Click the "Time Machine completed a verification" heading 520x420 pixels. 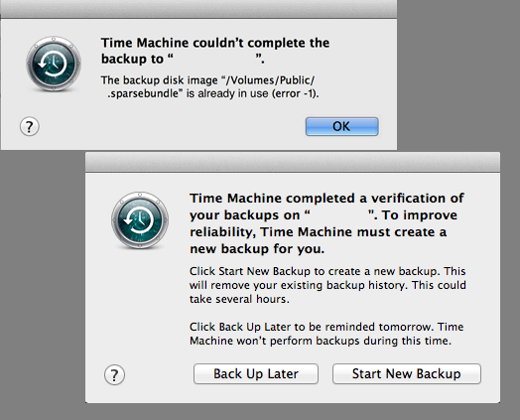[x=326, y=223]
